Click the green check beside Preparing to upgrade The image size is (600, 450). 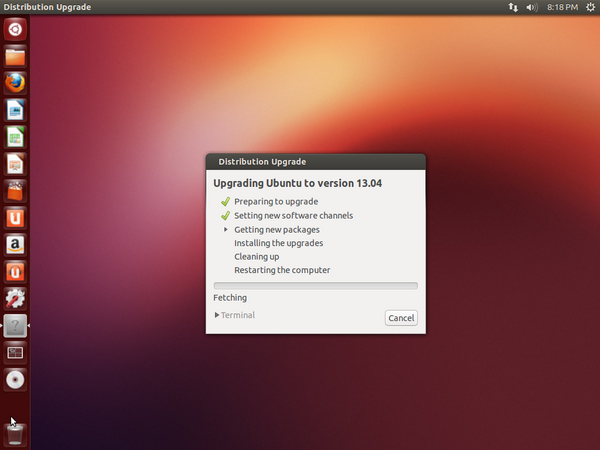(x=225, y=201)
